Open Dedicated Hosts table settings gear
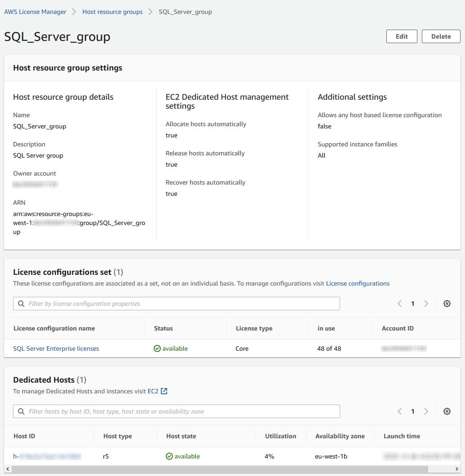Screen dimensions: 465x476 click(447, 411)
